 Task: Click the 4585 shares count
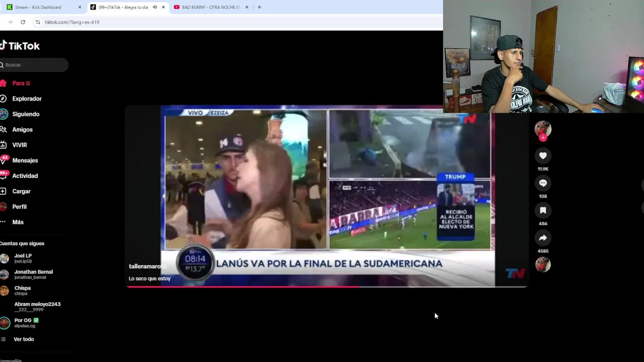(x=543, y=251)
